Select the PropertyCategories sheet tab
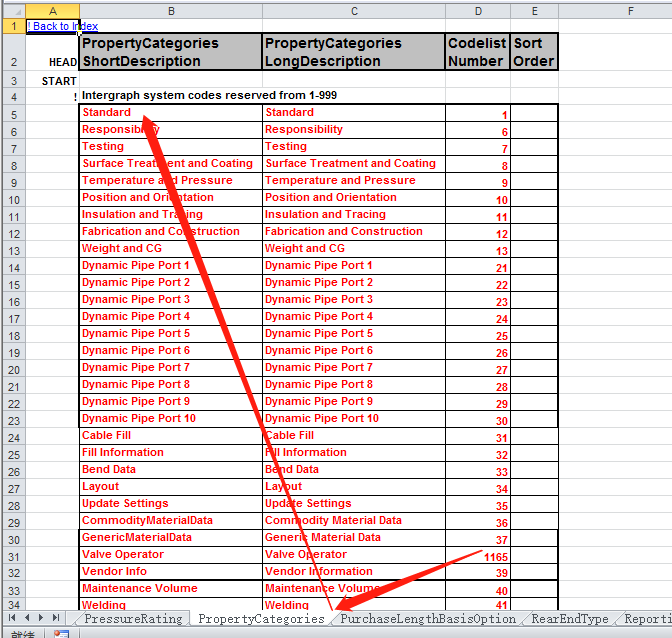This screenshot has width=672, height=638. 261,619
